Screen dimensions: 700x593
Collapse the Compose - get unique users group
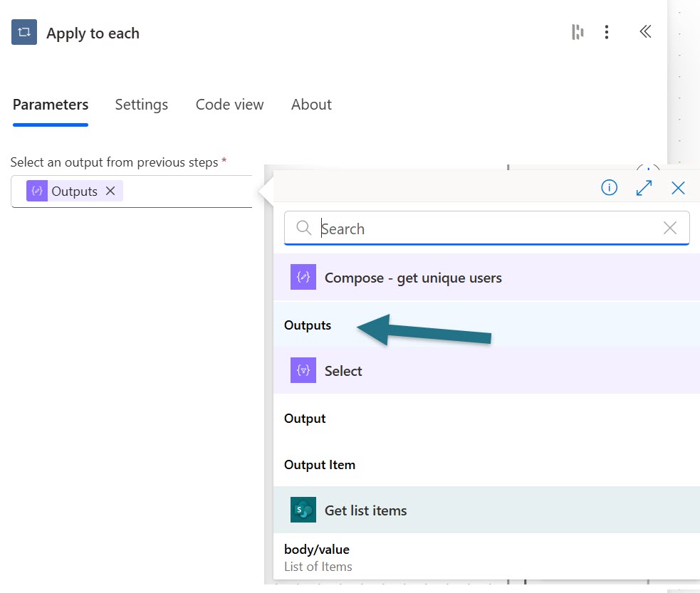point(413,278)
